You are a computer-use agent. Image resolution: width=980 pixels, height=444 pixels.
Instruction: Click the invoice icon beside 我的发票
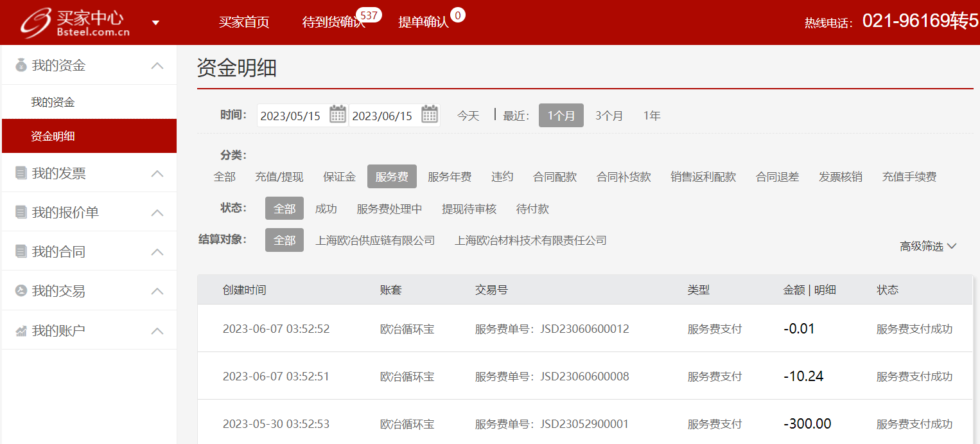[x=21, y=173]
